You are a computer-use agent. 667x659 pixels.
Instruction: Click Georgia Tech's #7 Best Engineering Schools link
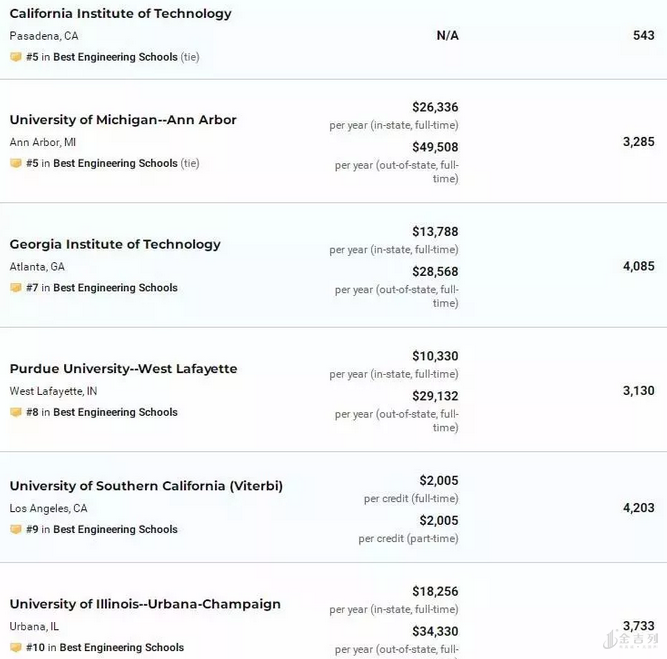point(115,288)
